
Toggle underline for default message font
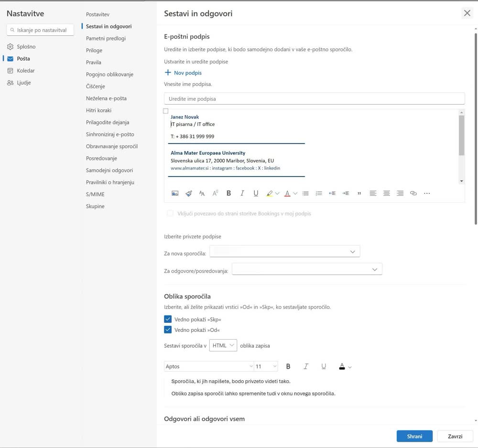tap(324, 366)
